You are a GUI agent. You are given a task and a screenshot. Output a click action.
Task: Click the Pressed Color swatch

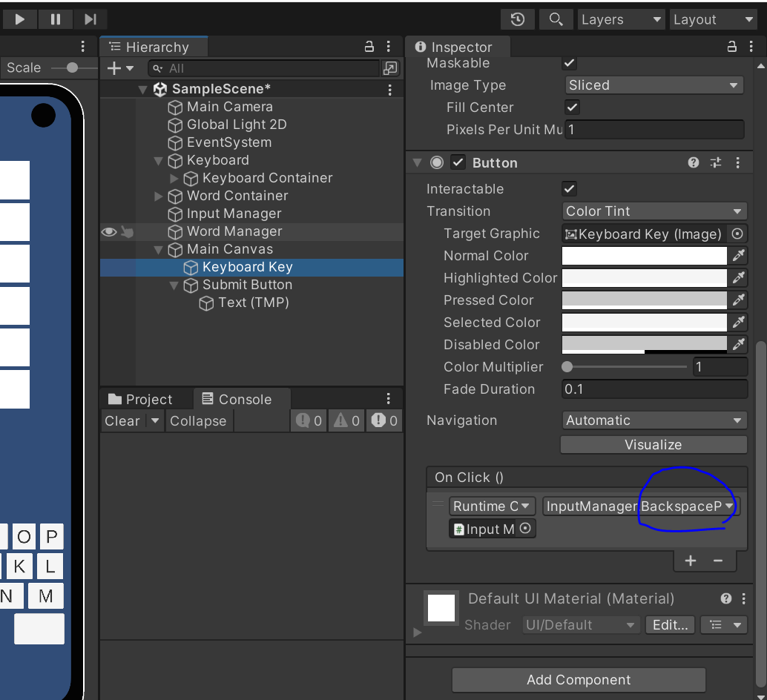[644, 300]
